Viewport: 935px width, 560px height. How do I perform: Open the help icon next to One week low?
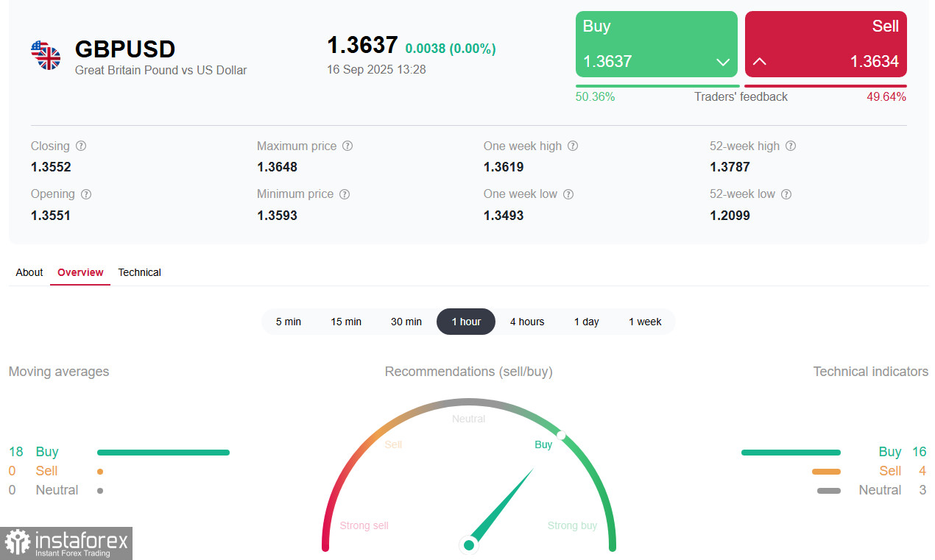point(568,194)
